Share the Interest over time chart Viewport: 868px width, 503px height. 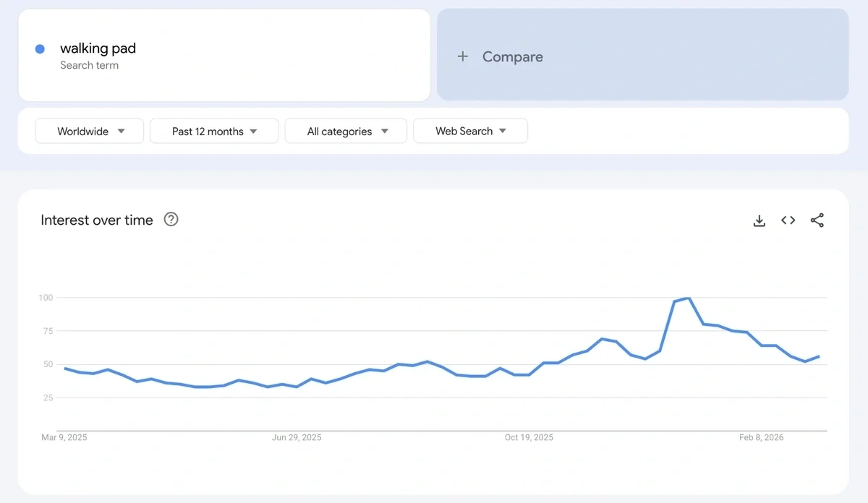pos(817,220)
